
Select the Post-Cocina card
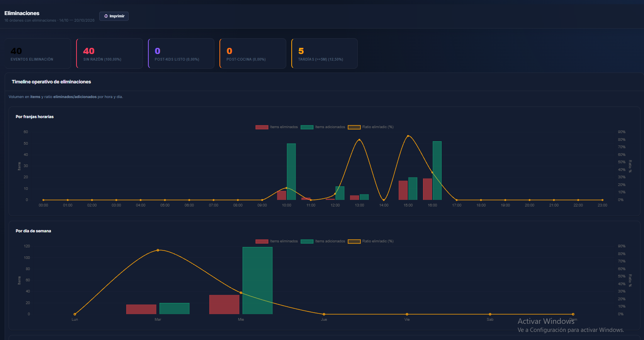pyautogui.click(x=253, y=53)
